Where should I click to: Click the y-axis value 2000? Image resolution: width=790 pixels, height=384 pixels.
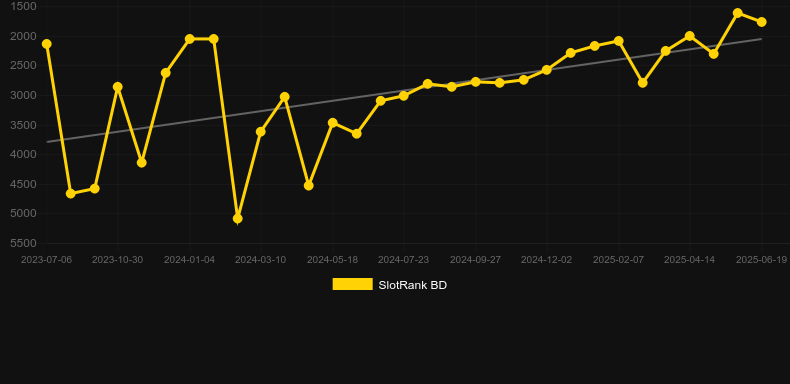[24, 36]
